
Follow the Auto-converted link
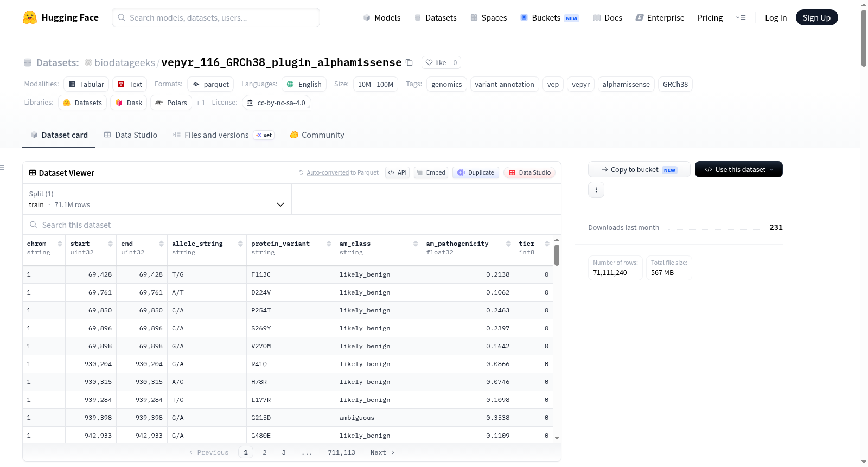pyautogui.click(x=328, y=172)
